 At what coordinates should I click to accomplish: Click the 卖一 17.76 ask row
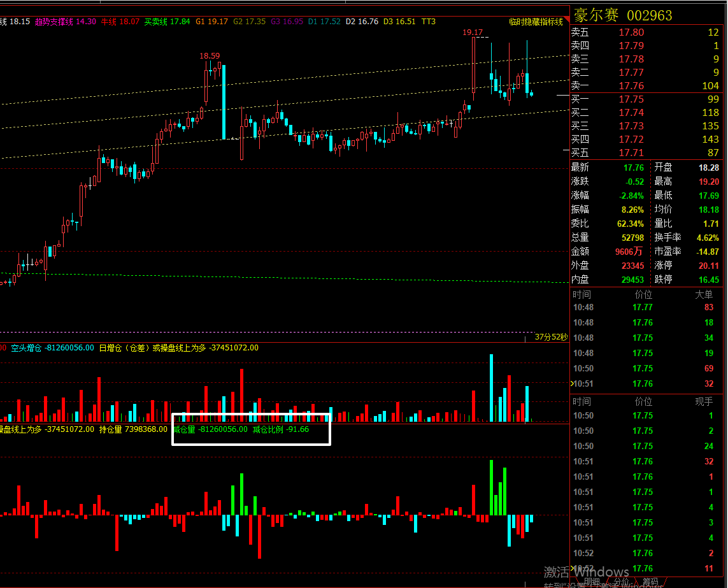click(x=645, y=85)
